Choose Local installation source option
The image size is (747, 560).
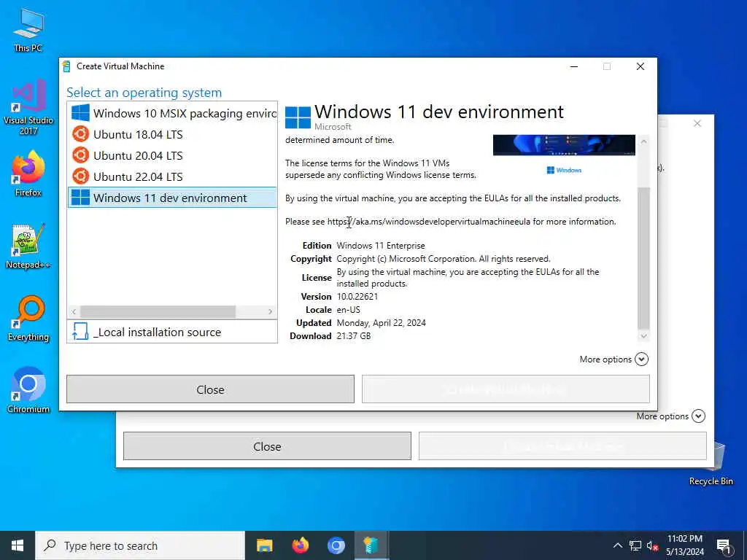pyautogui.click(x=172, y=332)
